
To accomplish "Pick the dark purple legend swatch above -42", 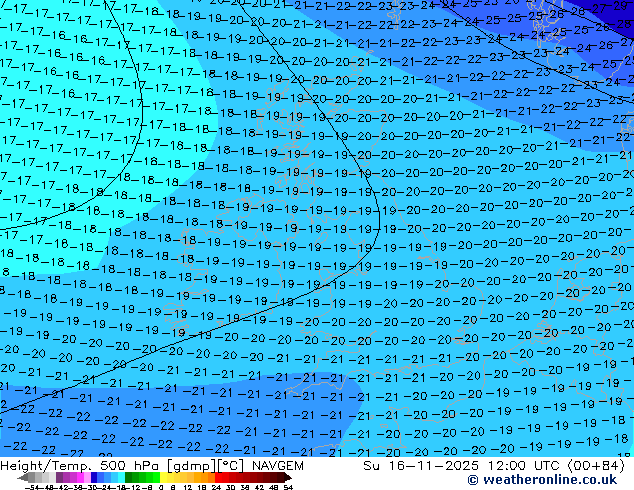I will point(59,478).
